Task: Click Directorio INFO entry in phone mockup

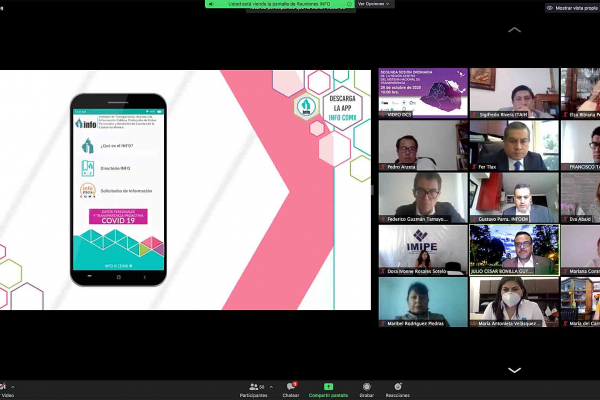Action: (x=115, y=168)
